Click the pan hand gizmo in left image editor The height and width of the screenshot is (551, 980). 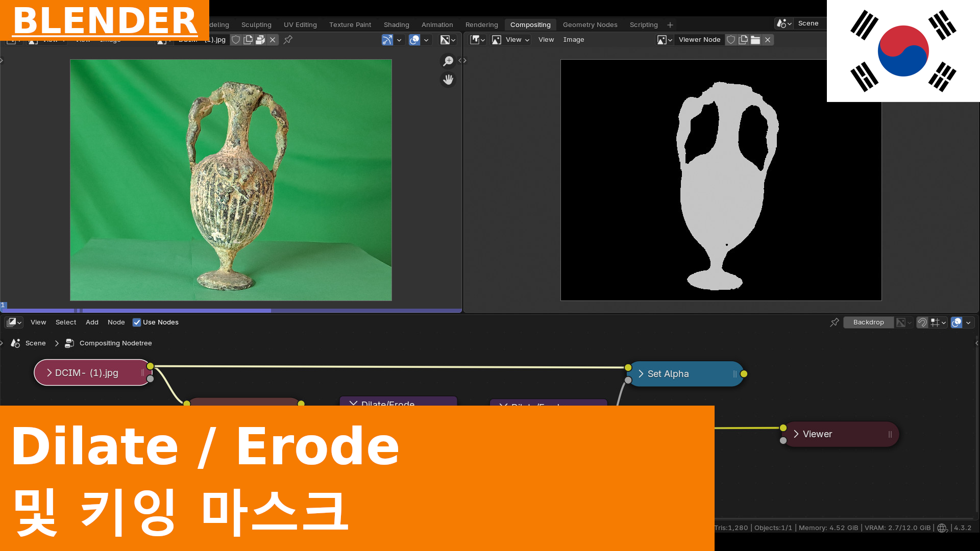[448, 80]
